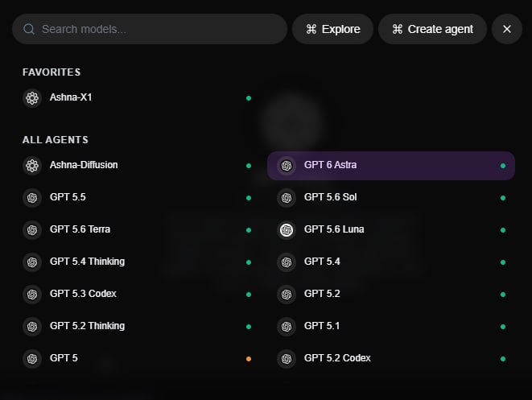Click the command icon in Explore button
This screenshot has width=532, height=400.
coord(311,29)
